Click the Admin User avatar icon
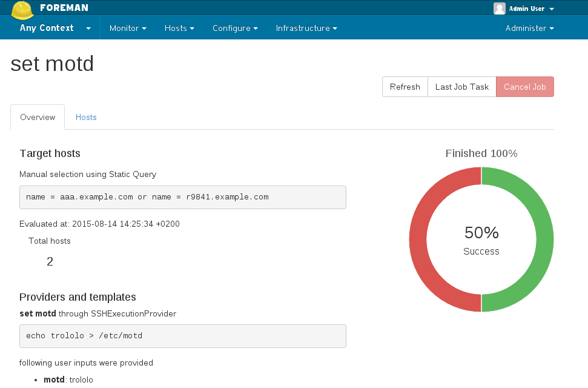The image size is (588, 388). (500, 8)
